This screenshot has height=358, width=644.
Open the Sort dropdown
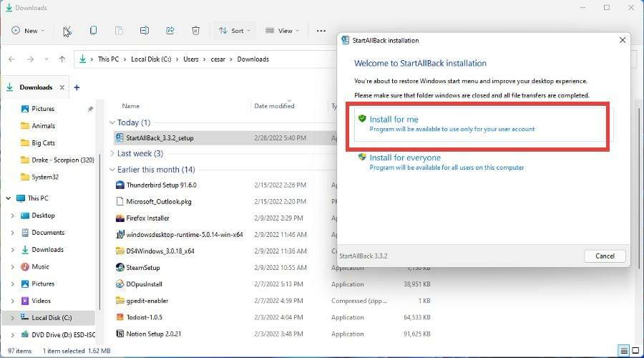tap(234, 30)
